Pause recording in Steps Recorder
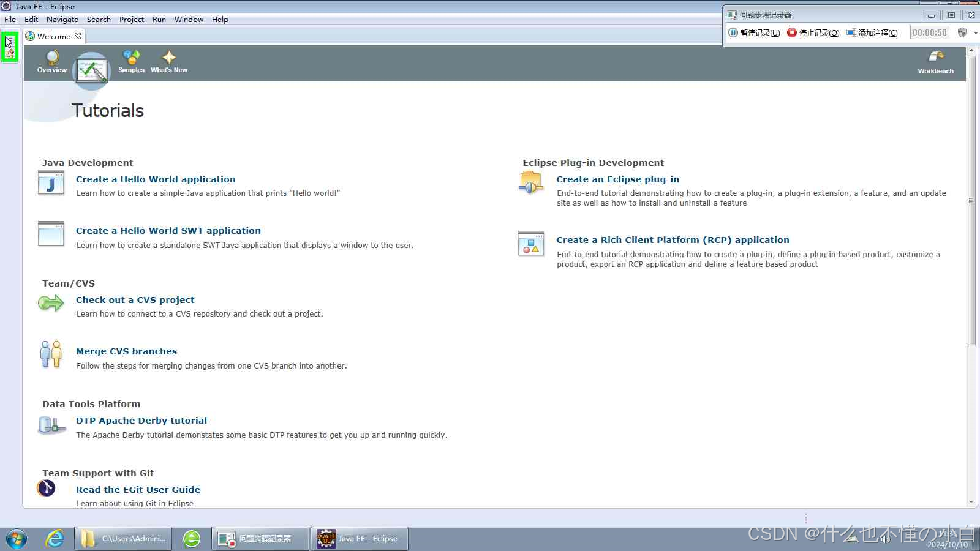The width and height of the screenshot is (980, 551). pyautogui.click(x=754, y=32)
